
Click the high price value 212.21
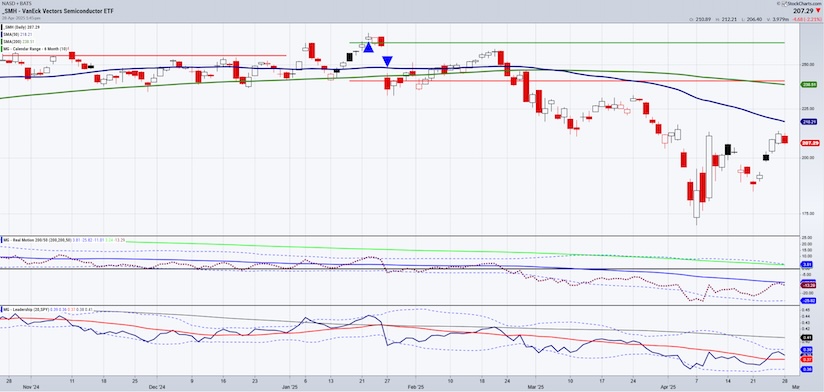pos(730,19)
